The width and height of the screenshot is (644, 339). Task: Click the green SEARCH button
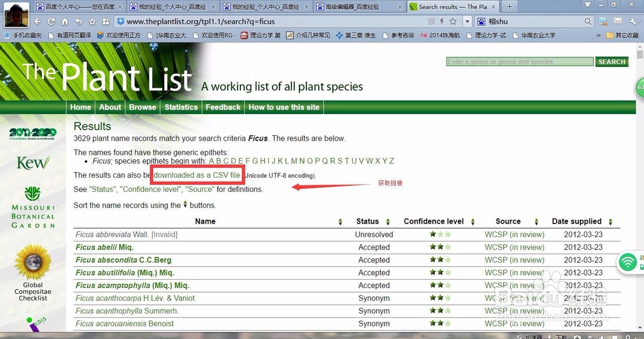[612, 62]
